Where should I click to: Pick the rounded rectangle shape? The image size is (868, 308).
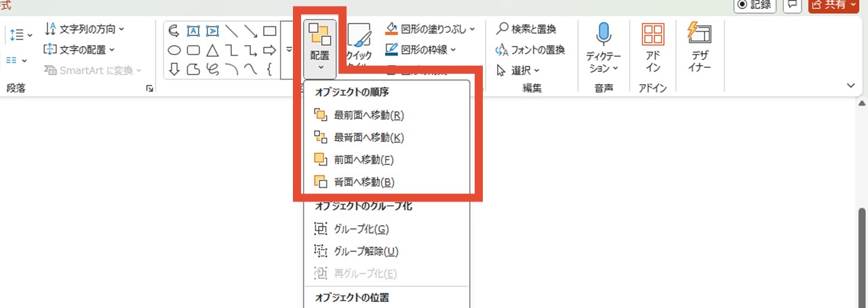tap(193, 50)
